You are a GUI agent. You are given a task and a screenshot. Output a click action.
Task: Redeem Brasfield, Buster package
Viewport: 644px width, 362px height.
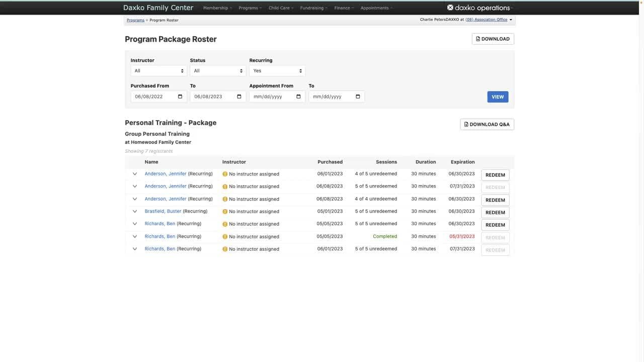[x=495, y=213]
